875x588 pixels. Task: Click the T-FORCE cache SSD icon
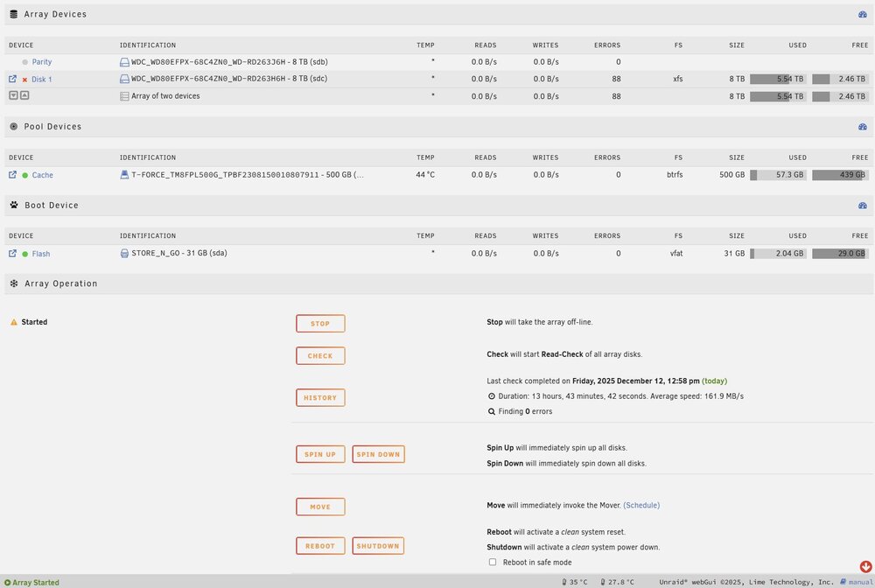click(x=124, y=175)
